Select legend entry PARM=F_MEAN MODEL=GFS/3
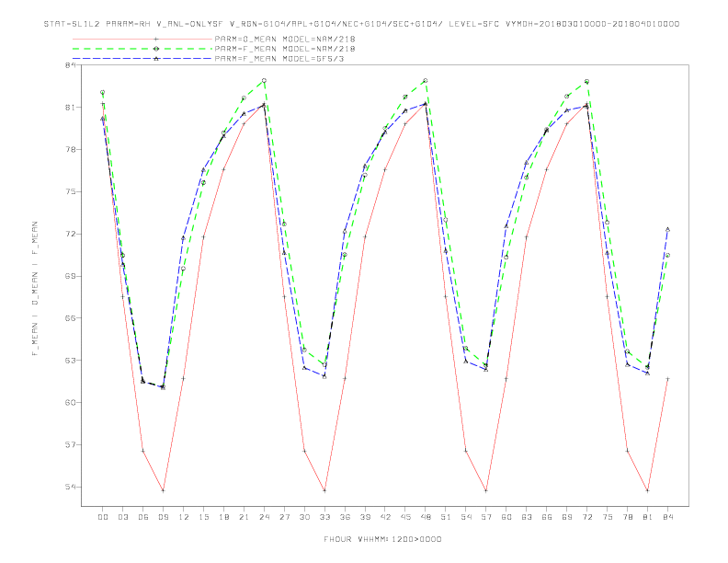The width and height of the screenshot is (728, 563). click(279, 59)
